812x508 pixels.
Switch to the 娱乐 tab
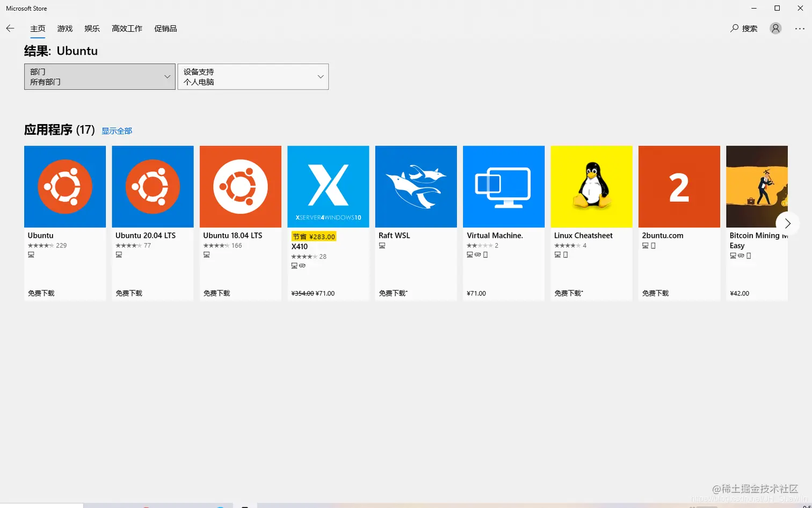click(x=92, y=28)
